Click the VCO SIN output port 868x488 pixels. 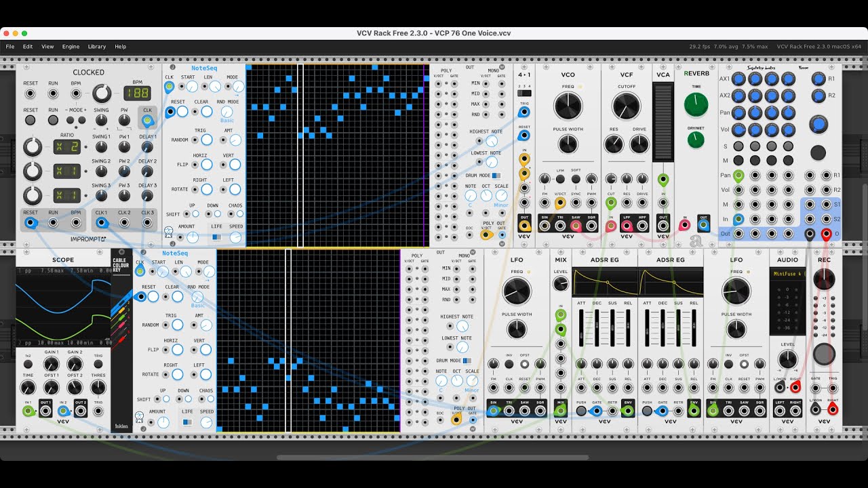pyautogui.click(x=545, y=225)
